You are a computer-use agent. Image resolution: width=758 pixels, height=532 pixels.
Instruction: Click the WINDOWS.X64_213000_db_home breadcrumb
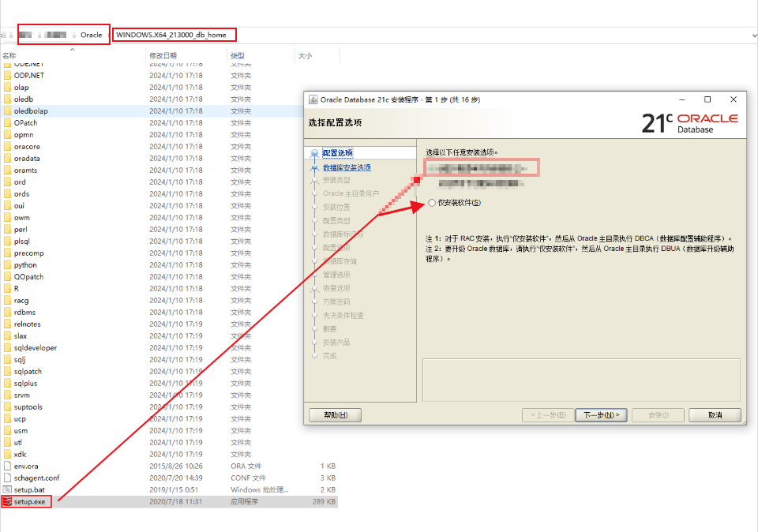[x=171, y=35]
